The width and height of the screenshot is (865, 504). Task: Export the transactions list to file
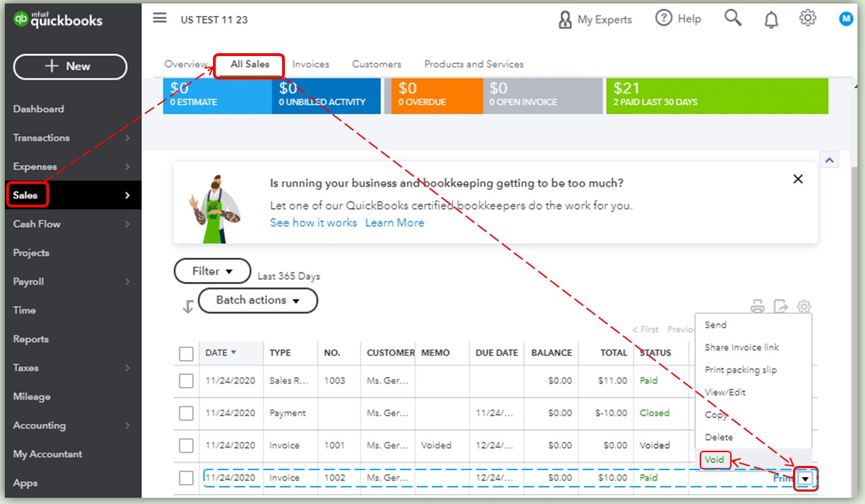[781, 306]
